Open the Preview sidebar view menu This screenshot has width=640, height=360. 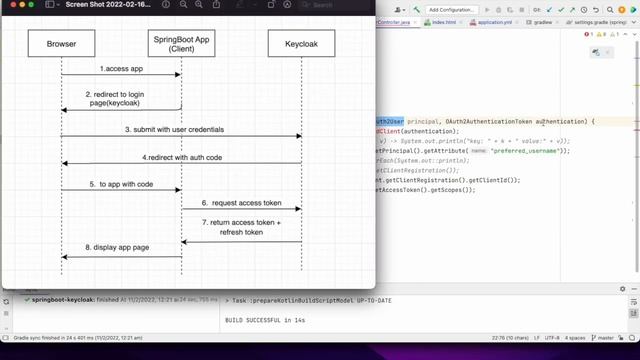[x=52, y=4]
